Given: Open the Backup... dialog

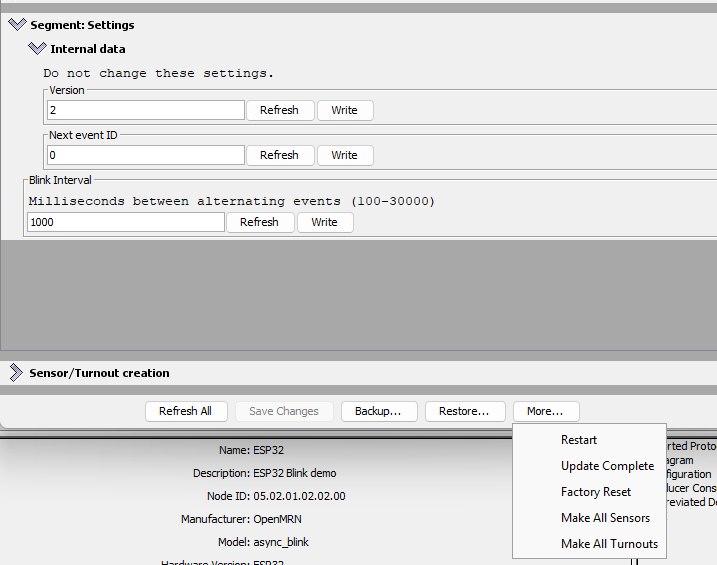Looking at the screenshot, I should [x=379, y=411].
